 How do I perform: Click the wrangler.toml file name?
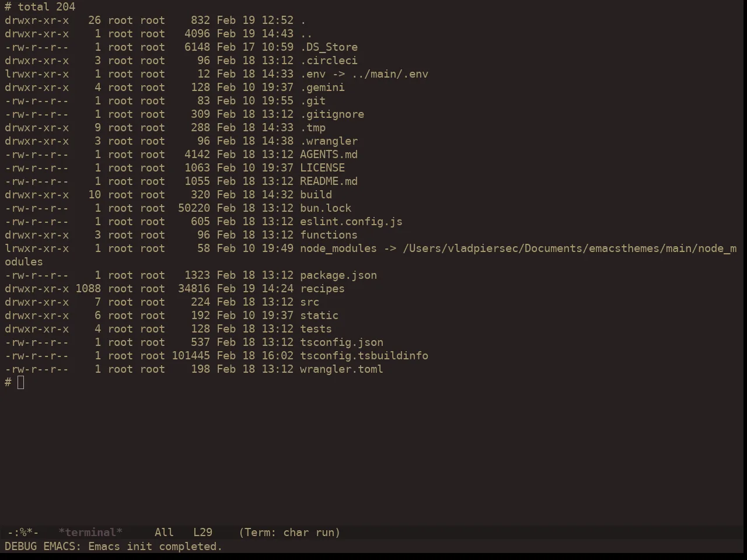coord(341,369)
